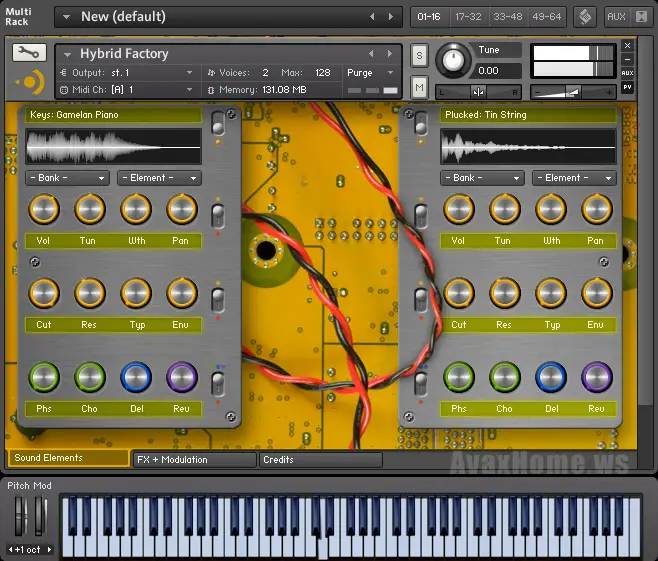The width and height of the screenshot is (658, 561).
Task: Click the pan slider between L and R
Action: tap(478, 92)
